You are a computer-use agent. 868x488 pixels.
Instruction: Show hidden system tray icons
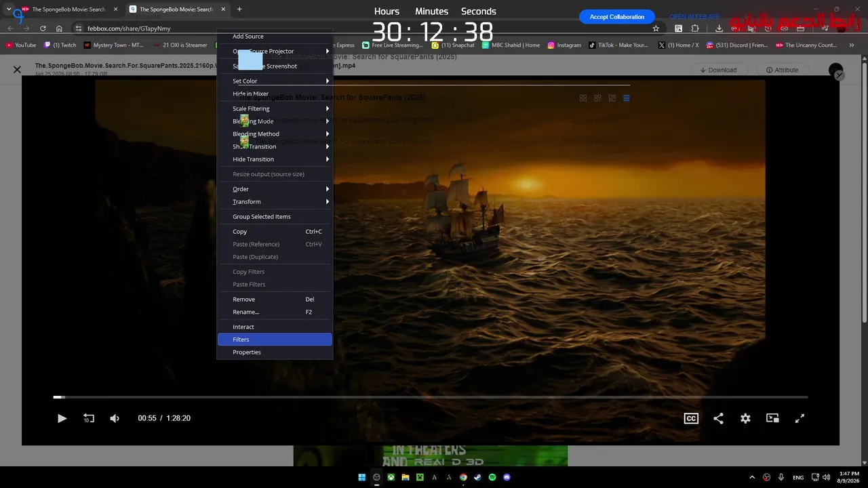pyautogui.click(x=752, y=477)
